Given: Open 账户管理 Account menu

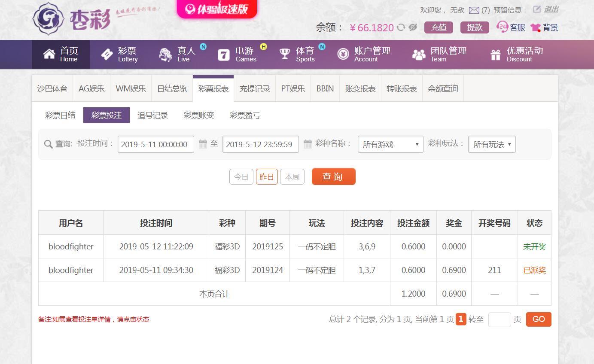Looking at the screenshot, I should tap(364, 55).
